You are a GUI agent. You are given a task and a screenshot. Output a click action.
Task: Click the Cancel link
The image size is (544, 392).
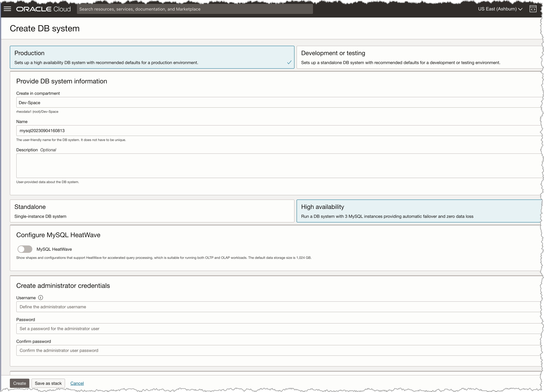pyautogui.click(x=77, y=383)
